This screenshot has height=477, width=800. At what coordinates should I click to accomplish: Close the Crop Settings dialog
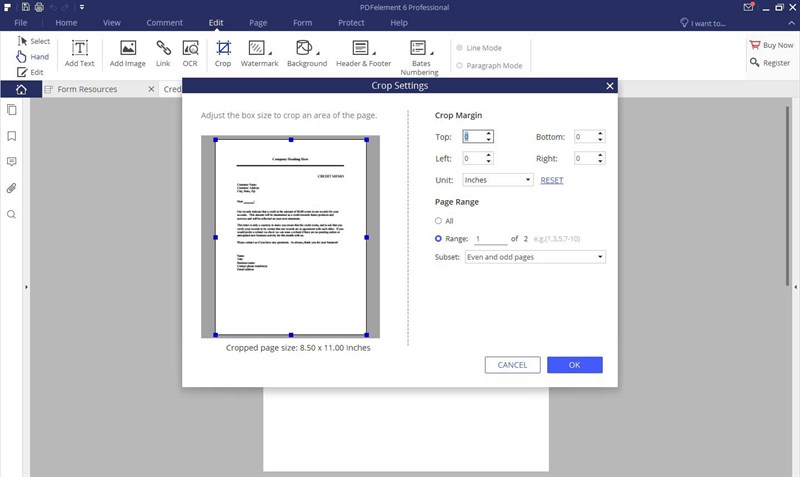pyautogui.click(x=610, y=86)
